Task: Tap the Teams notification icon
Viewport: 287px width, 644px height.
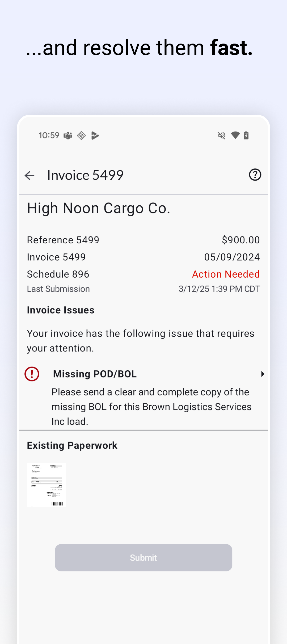Action: 68,135
